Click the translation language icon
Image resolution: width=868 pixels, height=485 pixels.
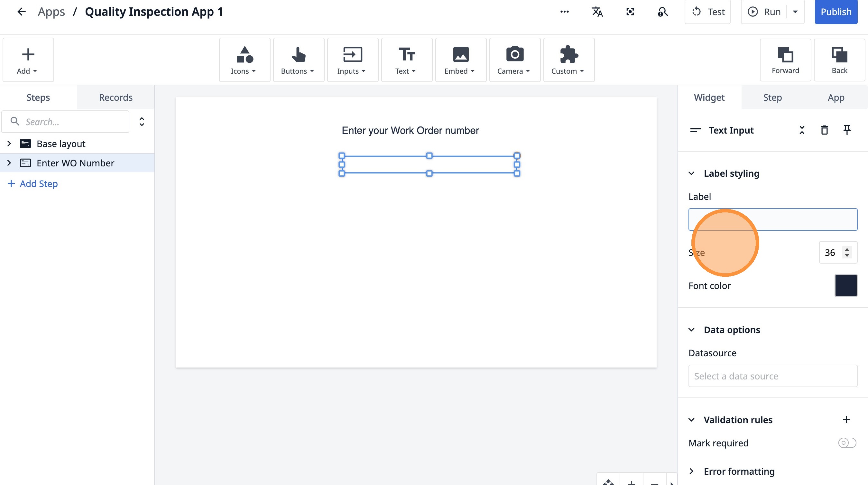(597, 12)
